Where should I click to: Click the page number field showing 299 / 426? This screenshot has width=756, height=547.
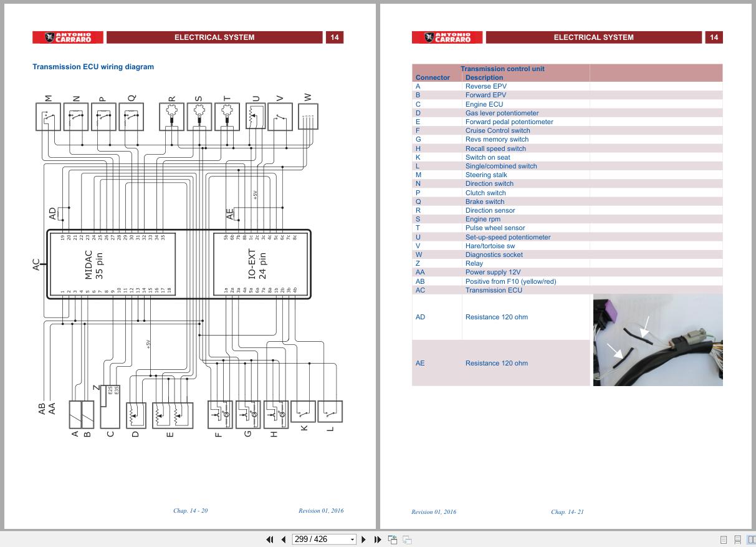click(315, 538)
